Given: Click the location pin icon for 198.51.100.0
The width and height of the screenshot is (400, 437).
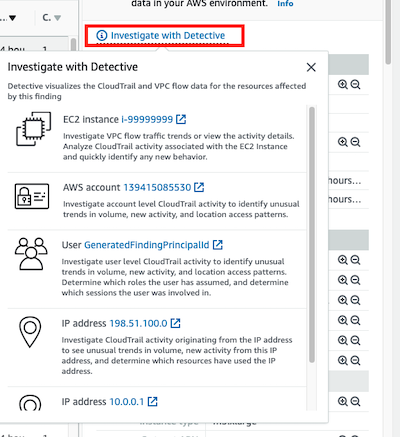Looking at the screenshot, I should [x=30, y=332].
